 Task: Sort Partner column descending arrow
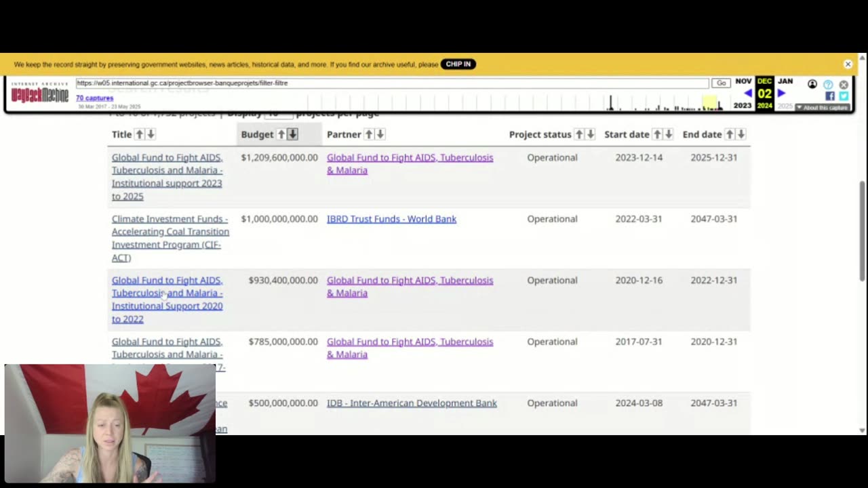(x=380, y=134)
